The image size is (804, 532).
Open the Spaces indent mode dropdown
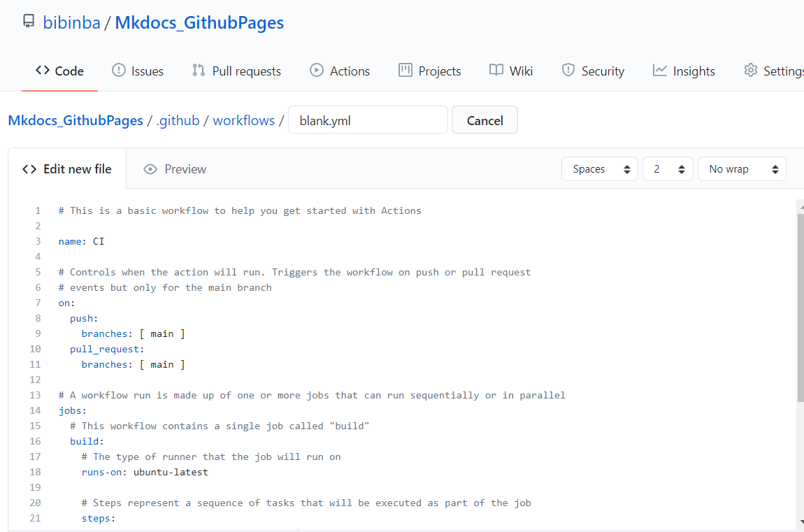tap(599, 169)
